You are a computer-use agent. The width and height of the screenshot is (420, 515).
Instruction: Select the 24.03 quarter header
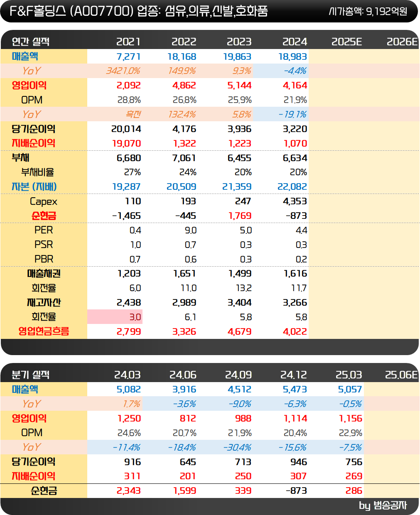128,375
